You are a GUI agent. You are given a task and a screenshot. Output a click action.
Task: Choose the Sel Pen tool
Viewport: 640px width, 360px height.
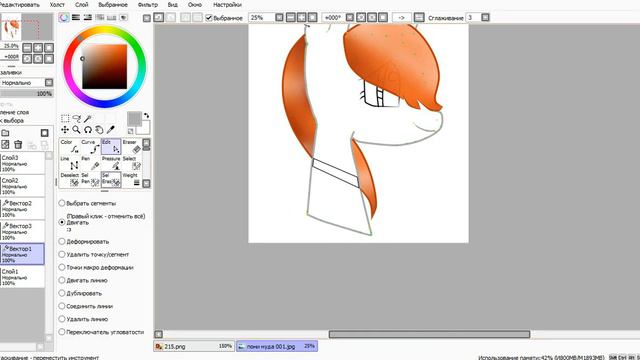91,180
